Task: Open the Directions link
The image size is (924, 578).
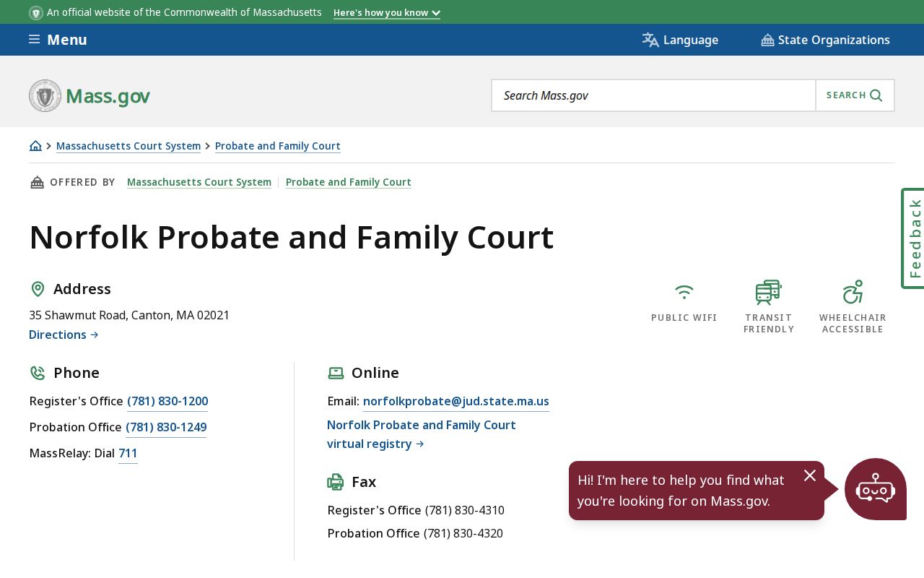Action: 64,335
